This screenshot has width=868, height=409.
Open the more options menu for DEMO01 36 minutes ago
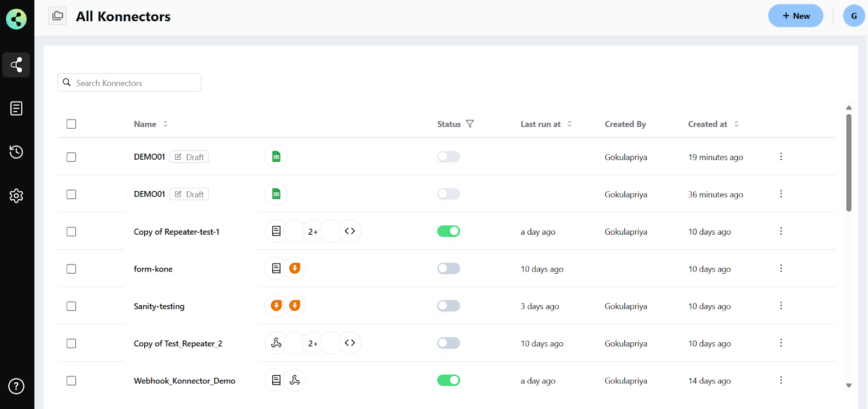click(781, 194)
